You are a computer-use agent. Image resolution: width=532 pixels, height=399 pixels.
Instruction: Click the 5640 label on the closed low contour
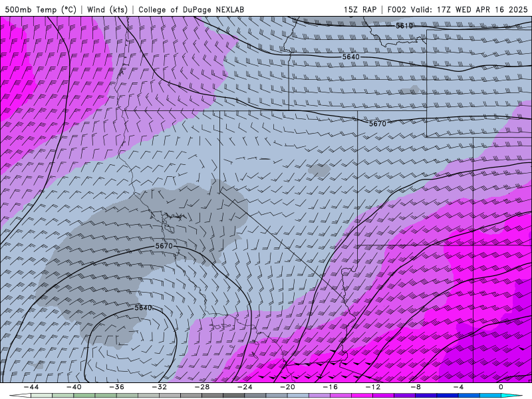click(143, 308)
